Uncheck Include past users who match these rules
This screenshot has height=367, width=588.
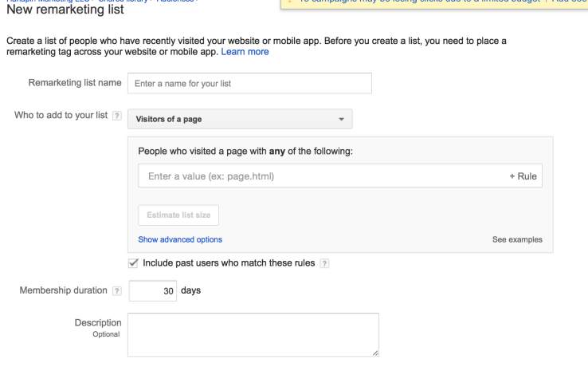point(133,263)
